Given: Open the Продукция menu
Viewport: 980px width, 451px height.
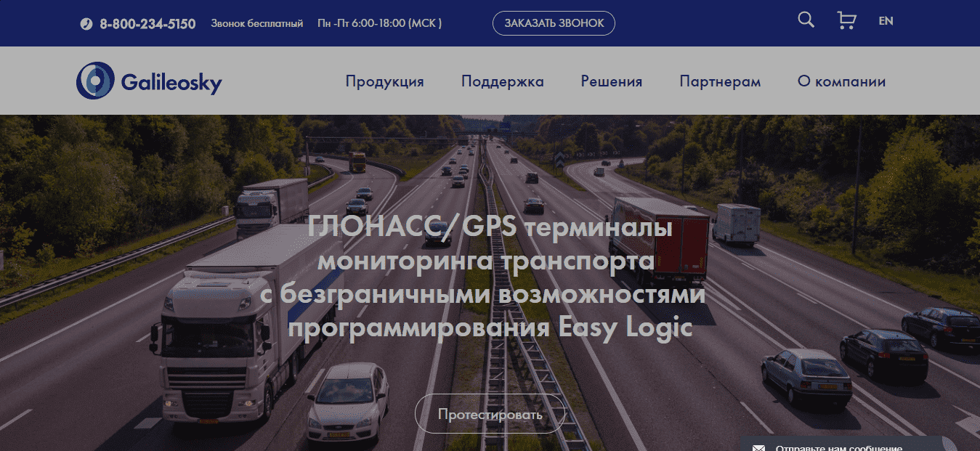Looking at the screenshot, I should 384,81.
